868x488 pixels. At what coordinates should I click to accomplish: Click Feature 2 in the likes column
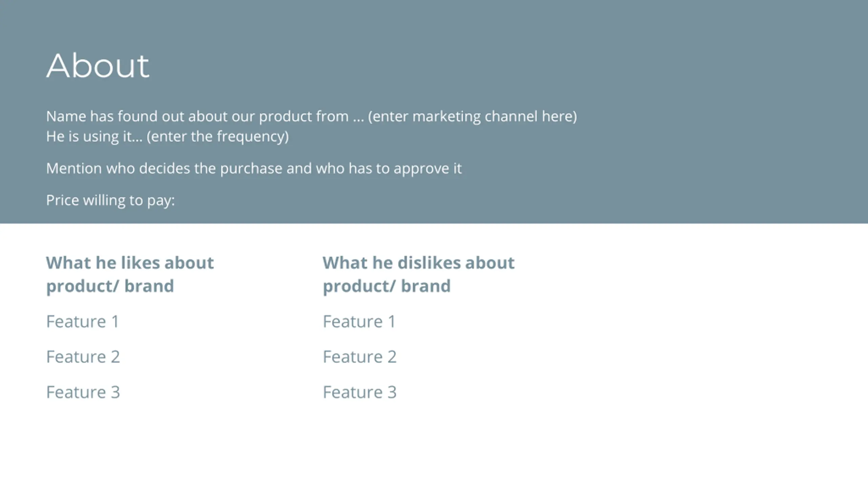(x=83, y=357)
